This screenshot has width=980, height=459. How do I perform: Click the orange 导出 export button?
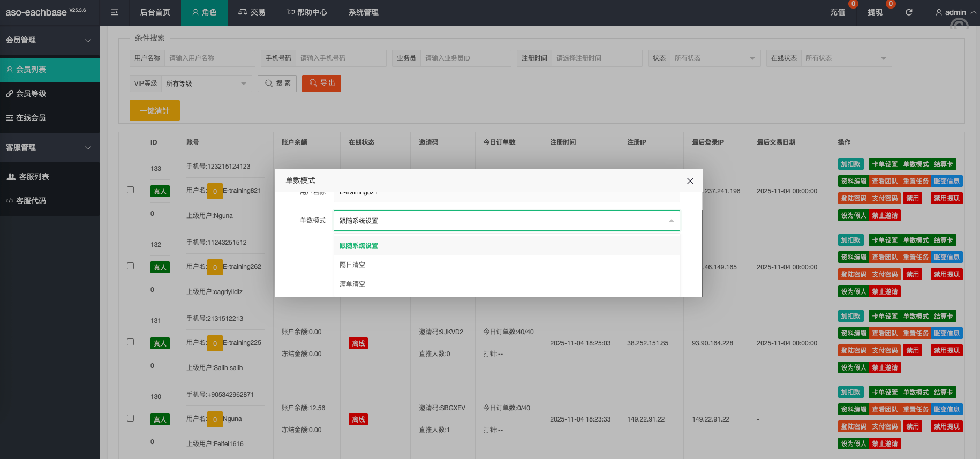(321, 84)
